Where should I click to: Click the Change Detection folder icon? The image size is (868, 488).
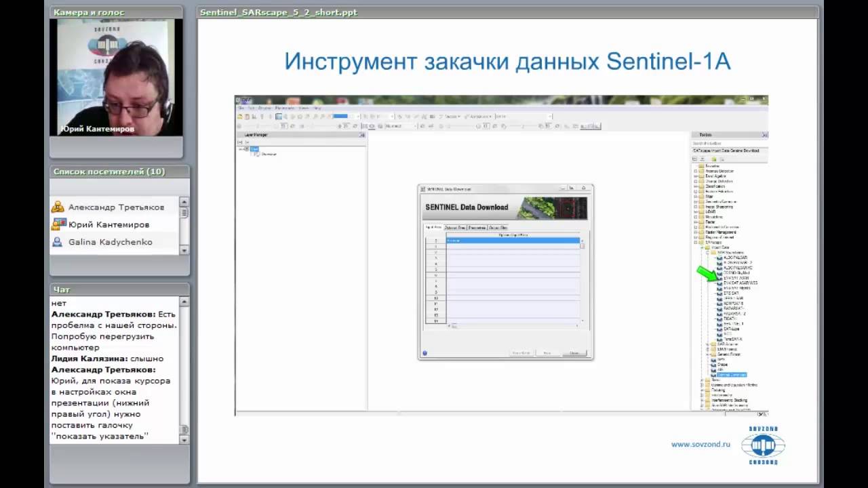pyautogui.click(x=702, y=182)
